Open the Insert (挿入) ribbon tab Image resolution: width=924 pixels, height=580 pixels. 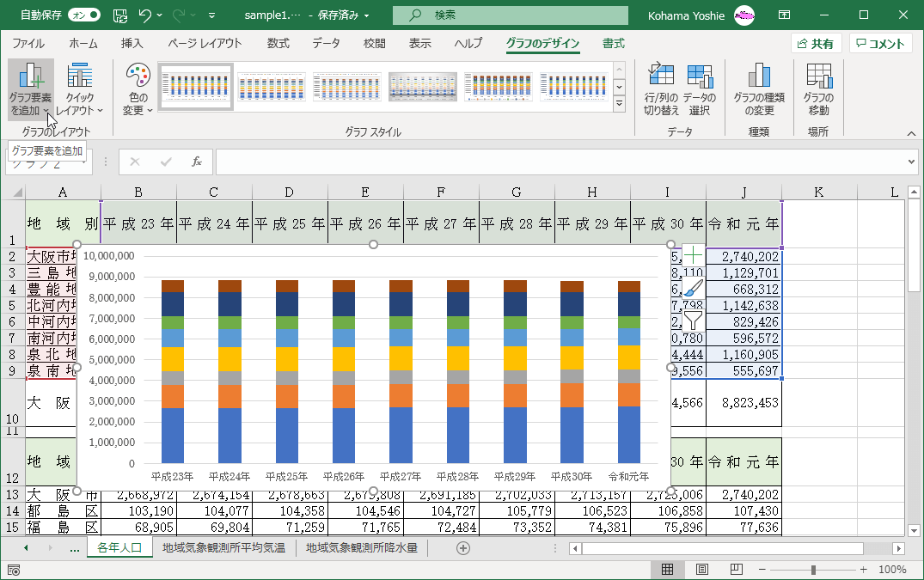pos(132,44)
